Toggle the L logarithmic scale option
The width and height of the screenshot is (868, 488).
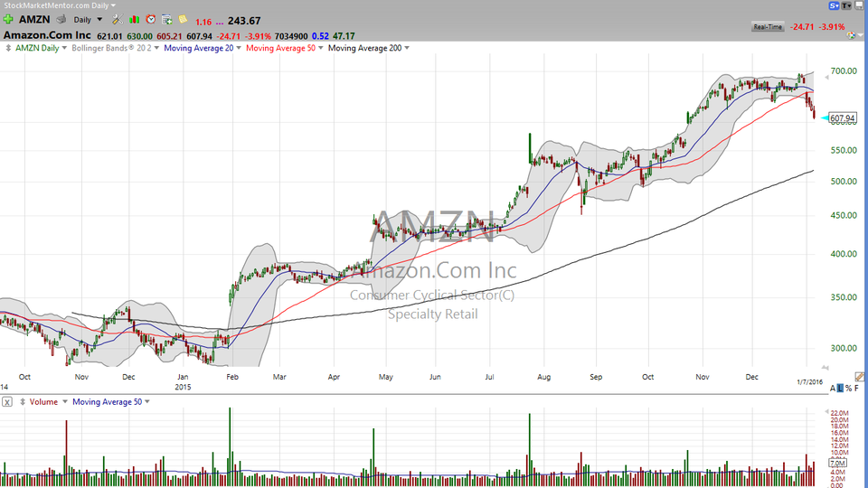pyautogui.click(x=840, y=389)
